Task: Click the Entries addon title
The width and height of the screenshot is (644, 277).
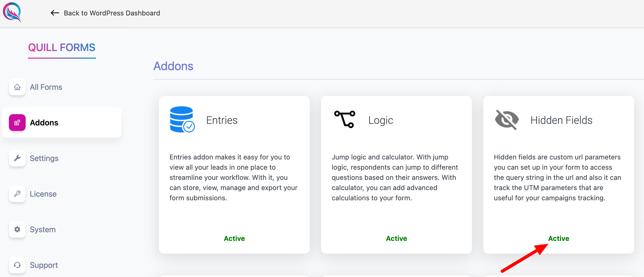Action: click(222, 120)
